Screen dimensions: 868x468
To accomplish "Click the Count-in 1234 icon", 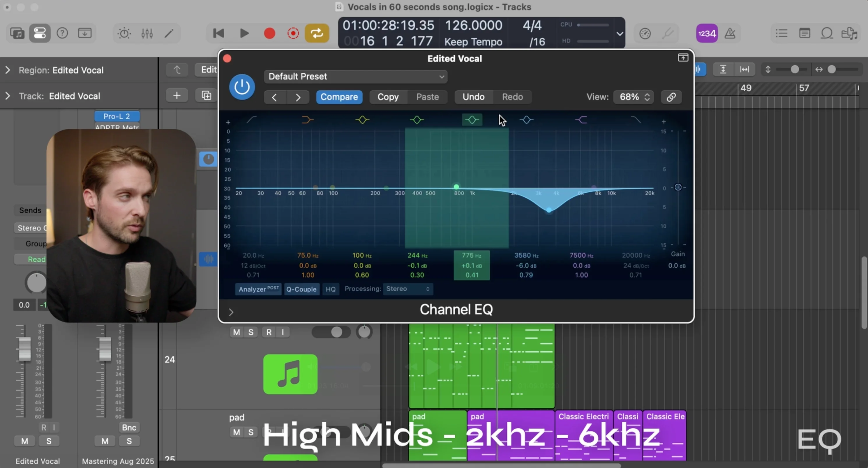I will pyautogui.click(x=706, y=33).
